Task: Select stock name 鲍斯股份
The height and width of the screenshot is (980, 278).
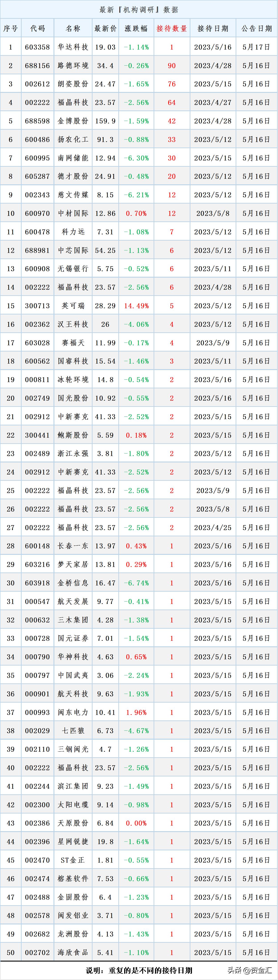Action: pyautogui.click(x=73, y=435)
